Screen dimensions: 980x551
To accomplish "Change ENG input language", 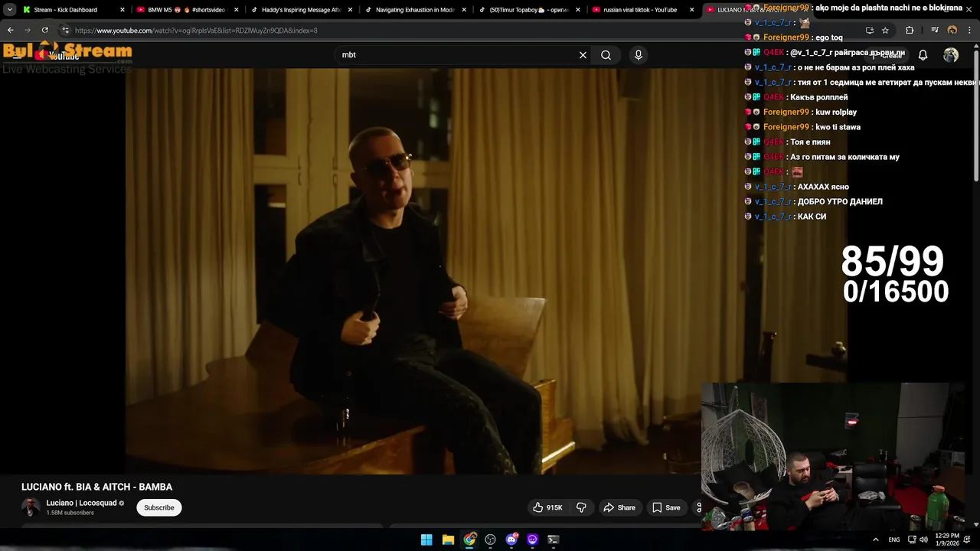I will (x=894, y=540).
